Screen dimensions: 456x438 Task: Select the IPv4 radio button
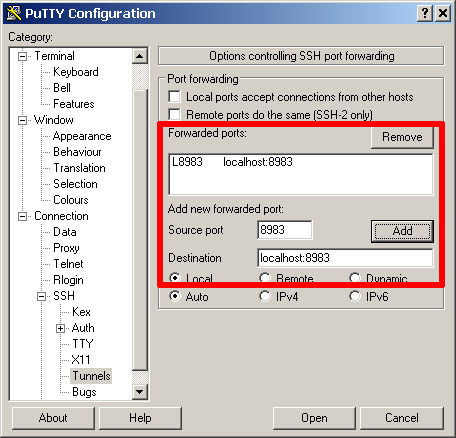(x=265, y=296)
